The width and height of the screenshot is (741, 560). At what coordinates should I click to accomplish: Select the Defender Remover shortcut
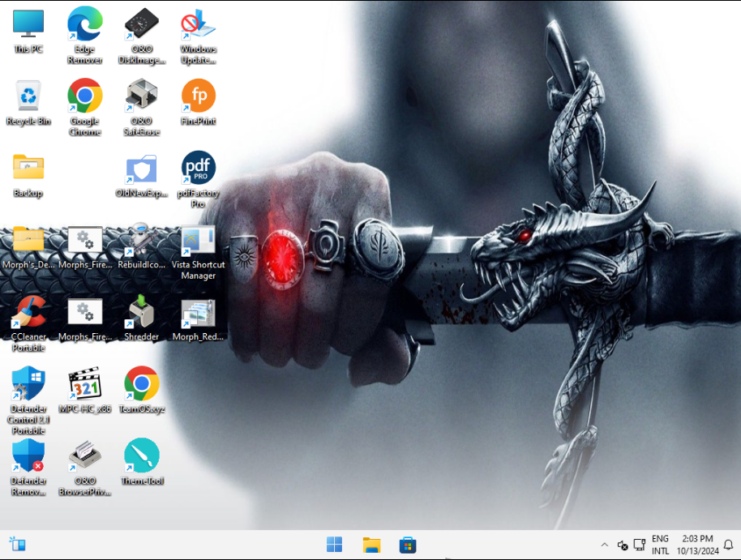click(28, 468)
